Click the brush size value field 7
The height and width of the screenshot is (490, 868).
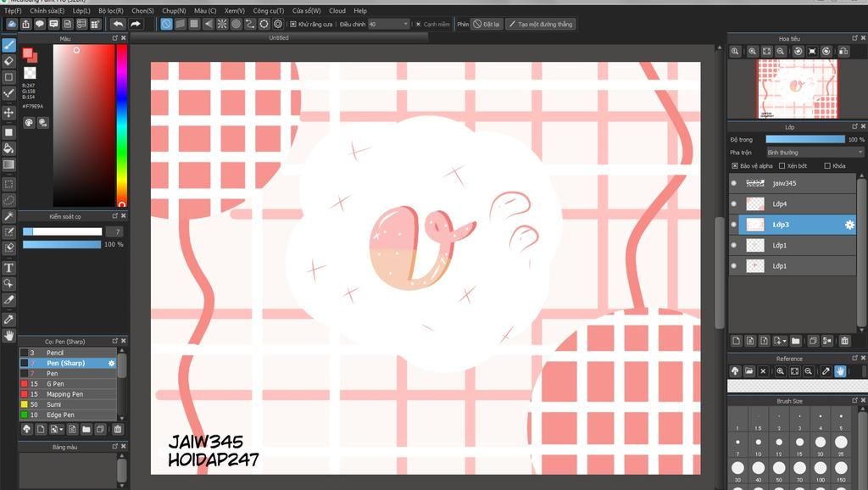pyautogui.click(x=114, y=231)
